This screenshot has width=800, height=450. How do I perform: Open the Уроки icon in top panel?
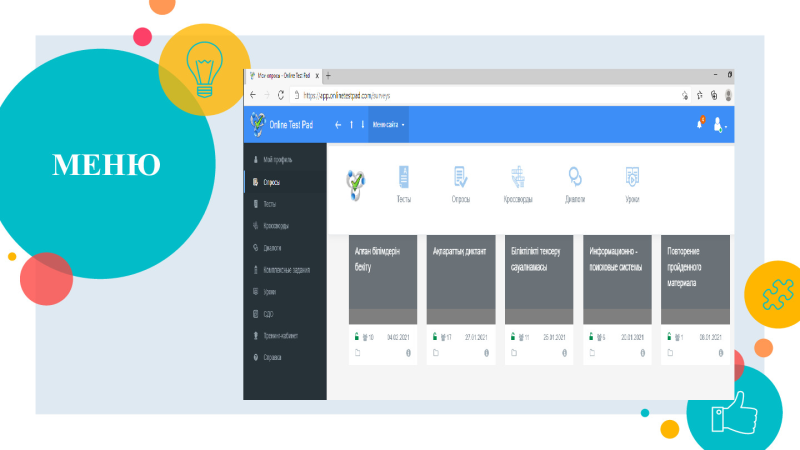(x=632, y=184)
